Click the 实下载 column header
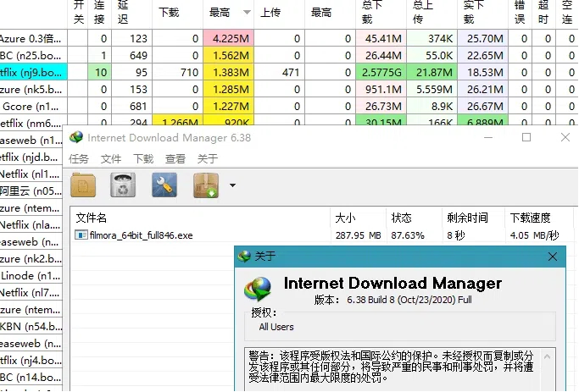 click(483, 13)
